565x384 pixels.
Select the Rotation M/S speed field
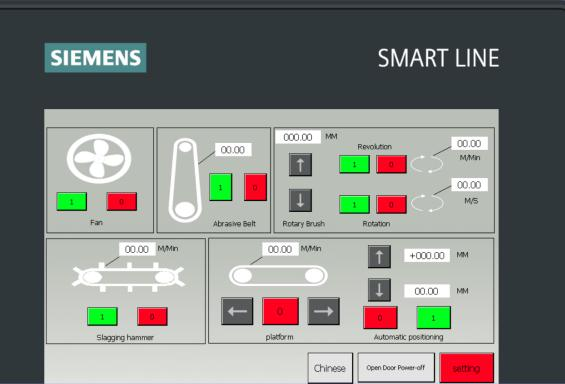469,185
